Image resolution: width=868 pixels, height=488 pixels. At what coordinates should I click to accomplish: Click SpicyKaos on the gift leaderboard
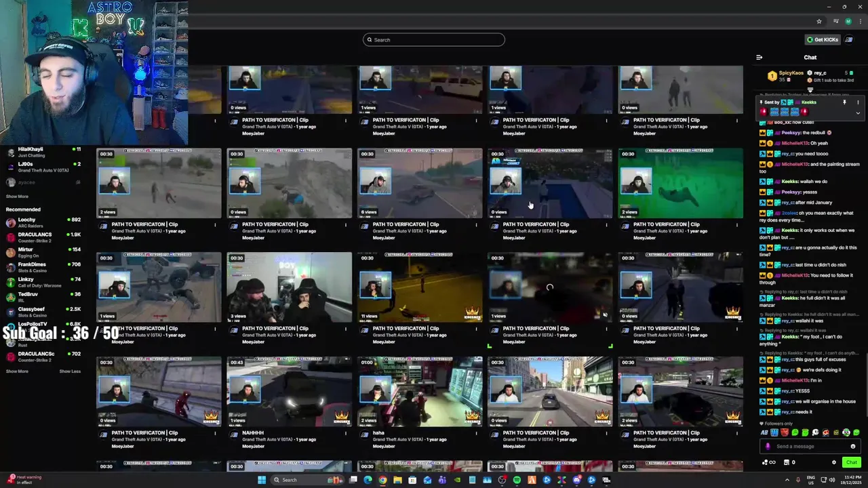[x=791, y=73]
